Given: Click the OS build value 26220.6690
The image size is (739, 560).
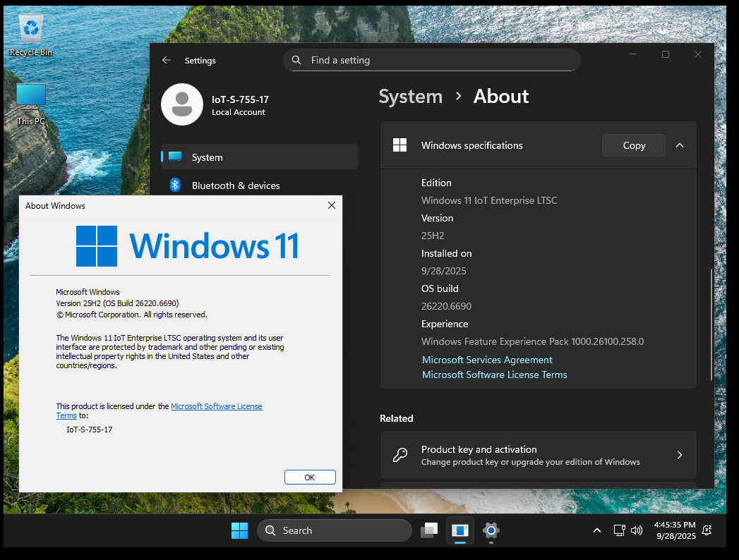Looking at the screenshot, I should (446, 306).
